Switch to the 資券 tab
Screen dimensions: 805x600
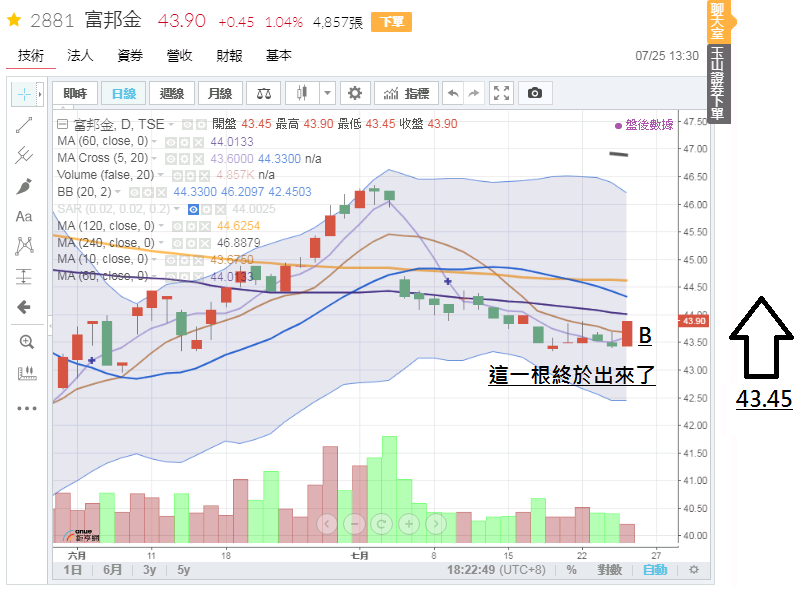pyautogui.click(x=130, y=55)
